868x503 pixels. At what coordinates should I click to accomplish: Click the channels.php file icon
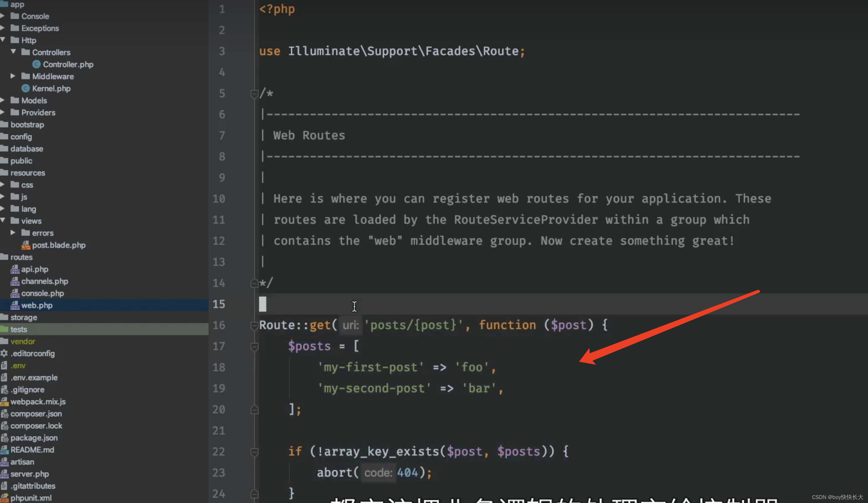[15, 281]
